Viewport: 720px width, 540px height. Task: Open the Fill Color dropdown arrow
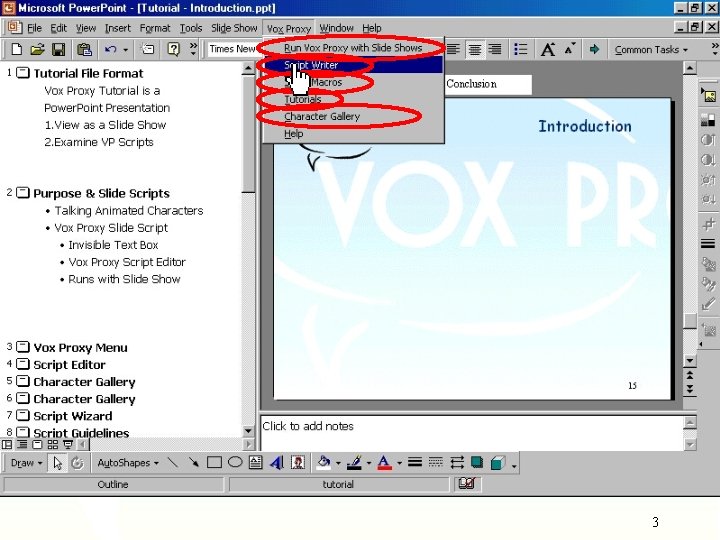338,464
